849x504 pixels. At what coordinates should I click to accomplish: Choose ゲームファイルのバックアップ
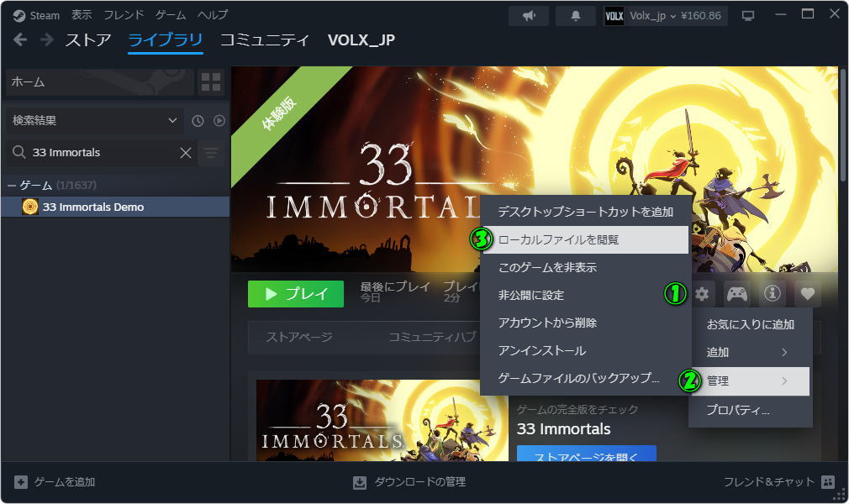585,378
